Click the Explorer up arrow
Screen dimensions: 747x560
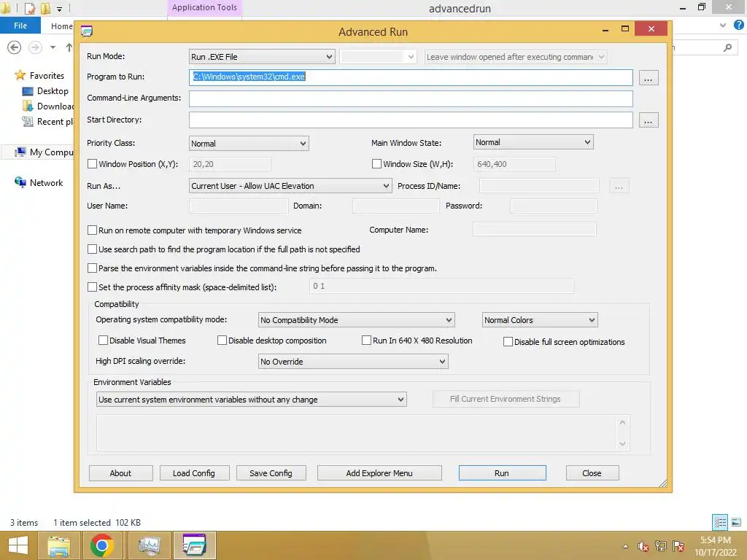point(69,47)
